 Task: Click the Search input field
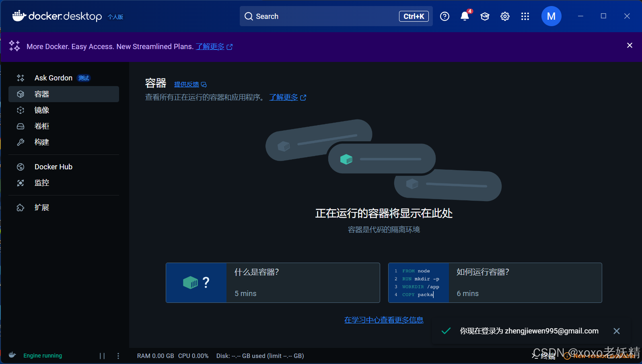336,16
